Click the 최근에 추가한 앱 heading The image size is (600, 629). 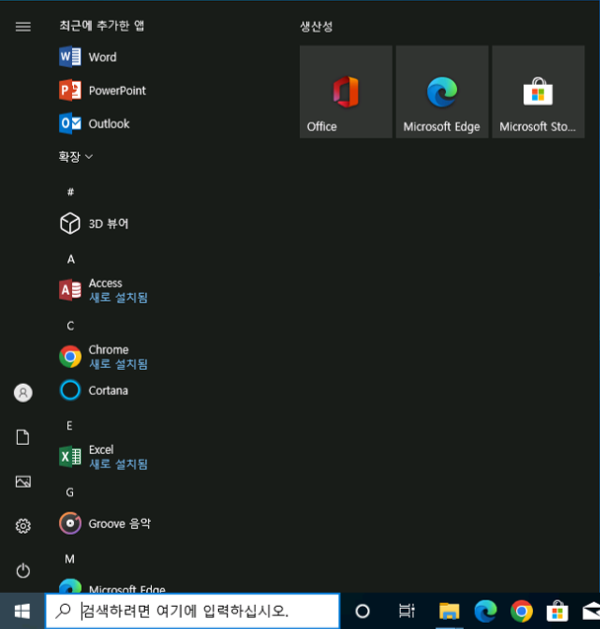pos(102,26)
